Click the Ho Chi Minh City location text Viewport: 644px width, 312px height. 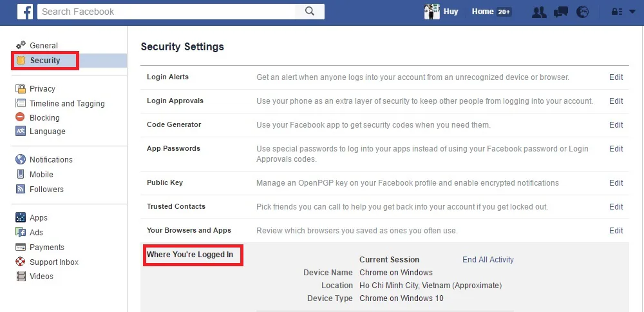430,286
